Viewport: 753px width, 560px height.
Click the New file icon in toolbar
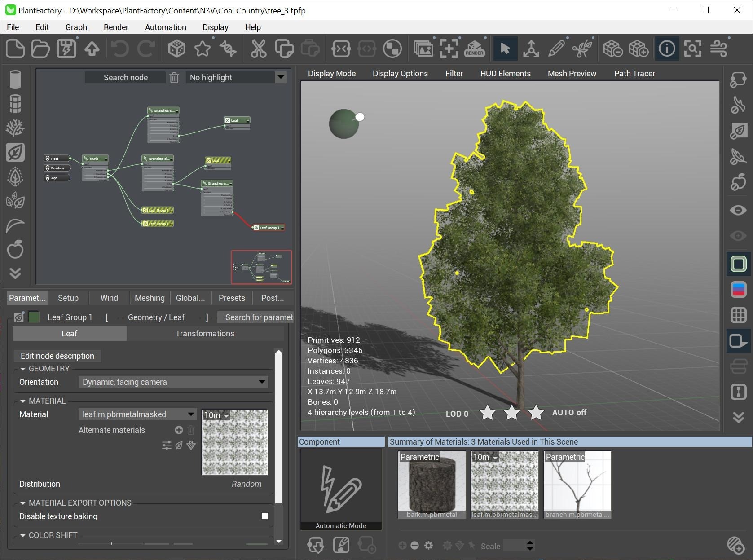pyautogui.click(x=15, y=49)
